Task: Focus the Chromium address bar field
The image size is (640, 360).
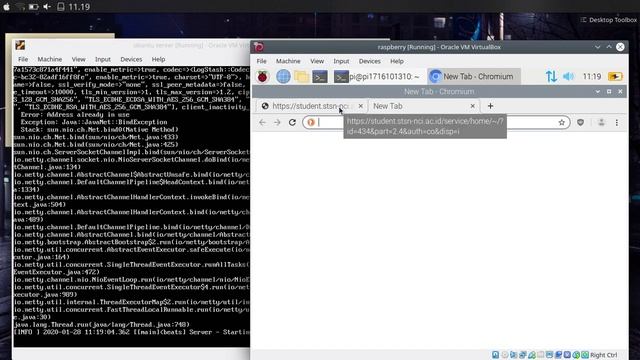Action: pos(436,122)
